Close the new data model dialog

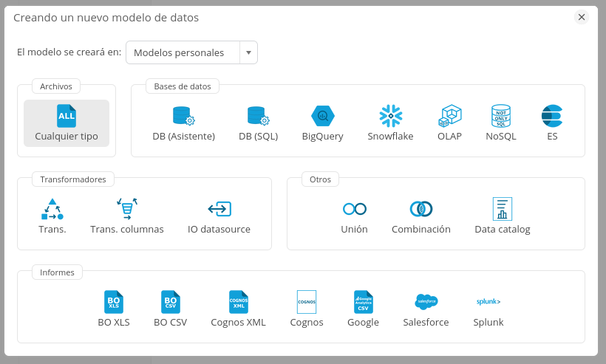[x=582, y=17]
